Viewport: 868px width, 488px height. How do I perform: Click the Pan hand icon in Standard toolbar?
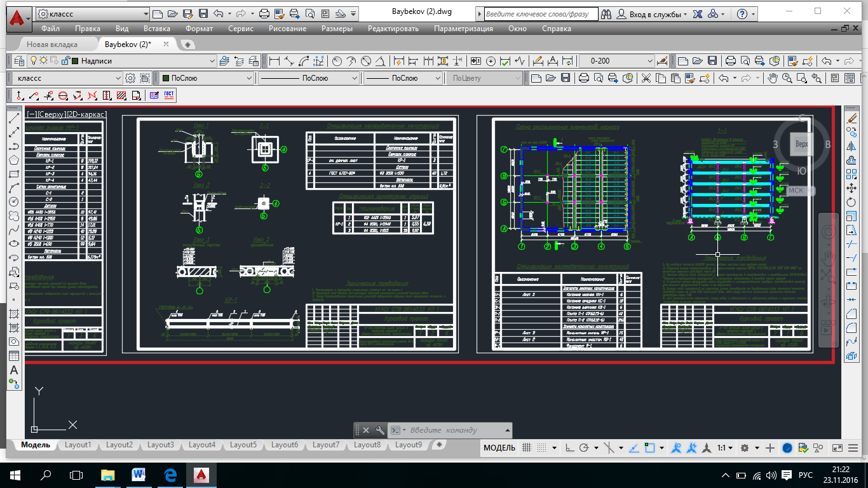(772, 78)
